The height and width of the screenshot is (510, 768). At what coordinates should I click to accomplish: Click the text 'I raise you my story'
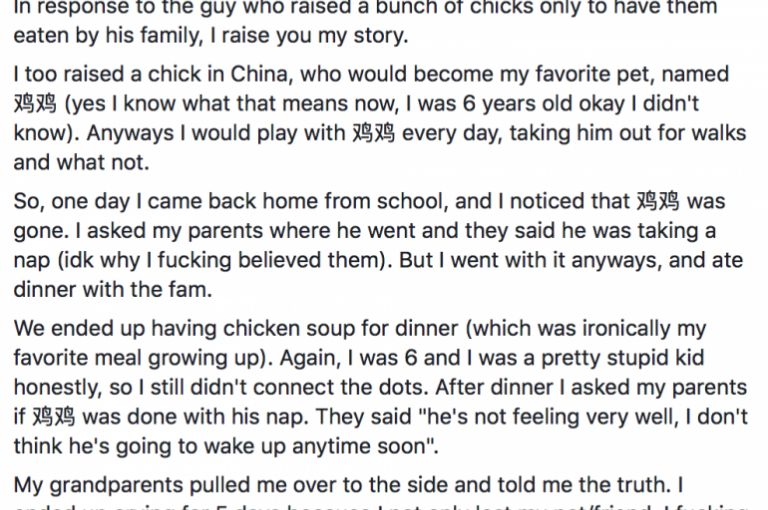click(309, 36)
